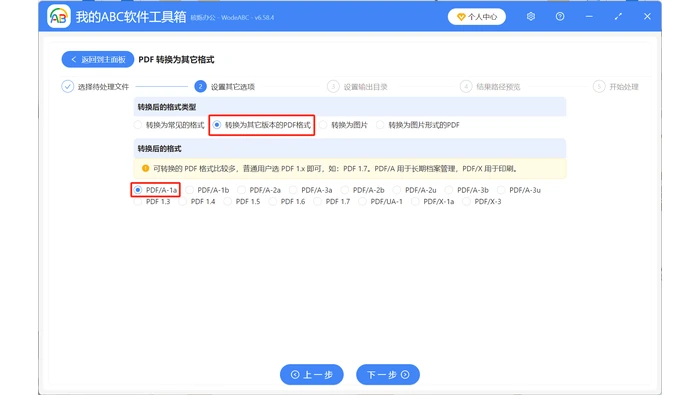700x395 pixels.
Task: Choose PDF 1.6 format
Action: point(287,202)
